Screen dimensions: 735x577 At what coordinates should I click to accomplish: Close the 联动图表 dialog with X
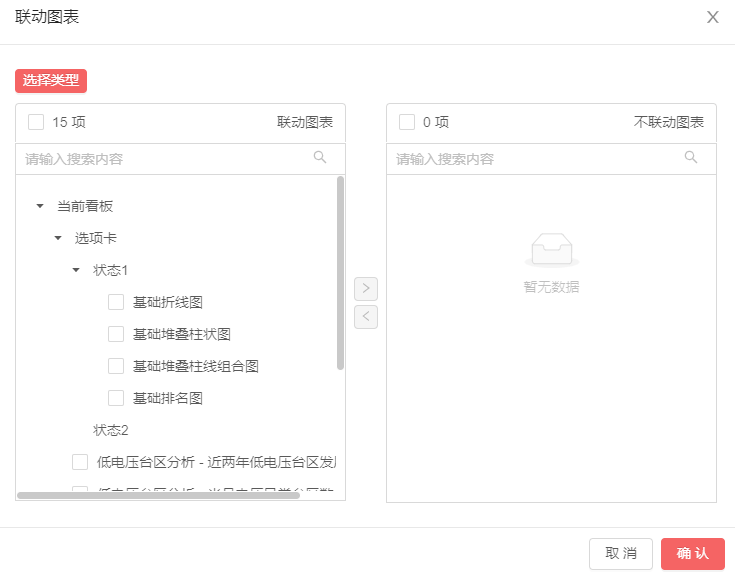tap(712, 17)
